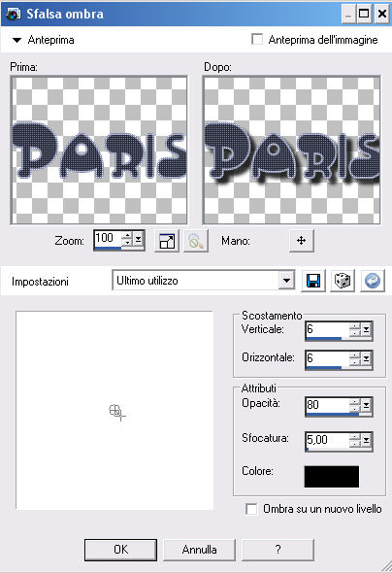The image size is (392, 573).
Task: Toggle Ombra su un nuovo livello checkbox
Action: click(251, 509)
